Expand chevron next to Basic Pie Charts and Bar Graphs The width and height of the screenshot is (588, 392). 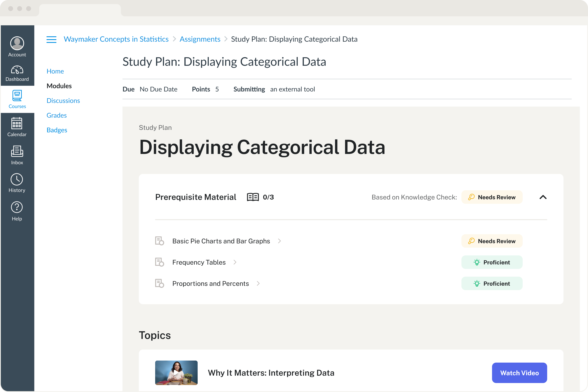[280, 241]
